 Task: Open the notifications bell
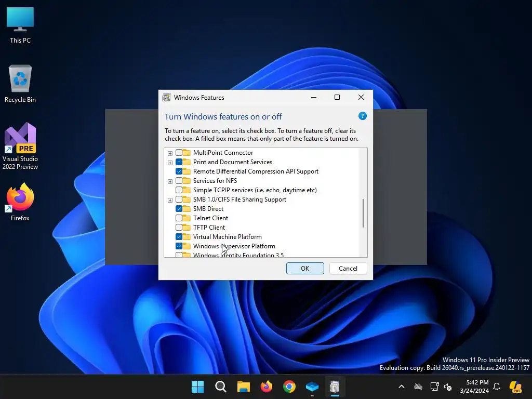pyautogui.click(x=497, y=387)
